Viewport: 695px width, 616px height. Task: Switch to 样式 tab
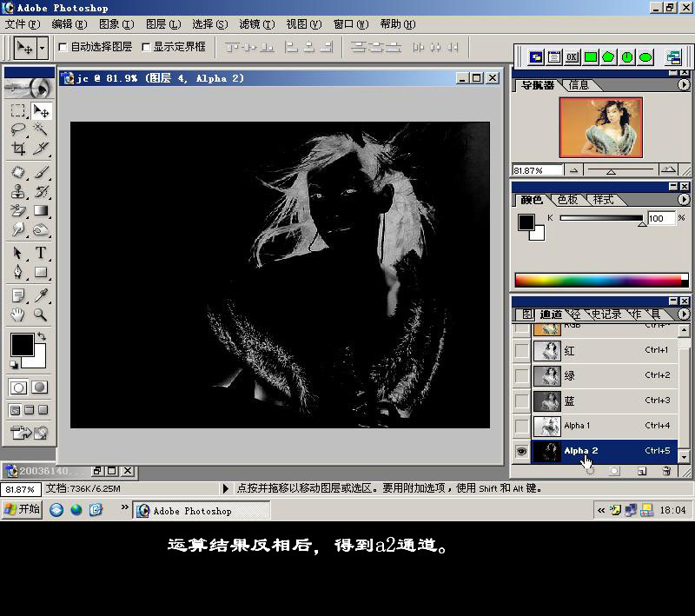(x=603, y=200)
